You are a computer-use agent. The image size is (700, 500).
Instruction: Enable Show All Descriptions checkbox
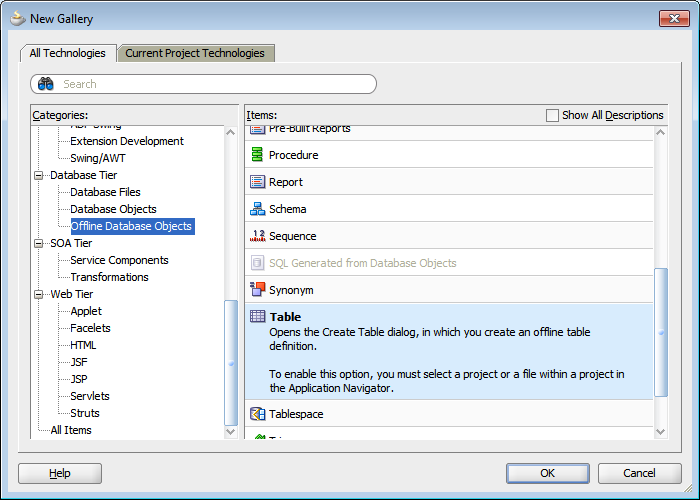(x=552, y=115)
